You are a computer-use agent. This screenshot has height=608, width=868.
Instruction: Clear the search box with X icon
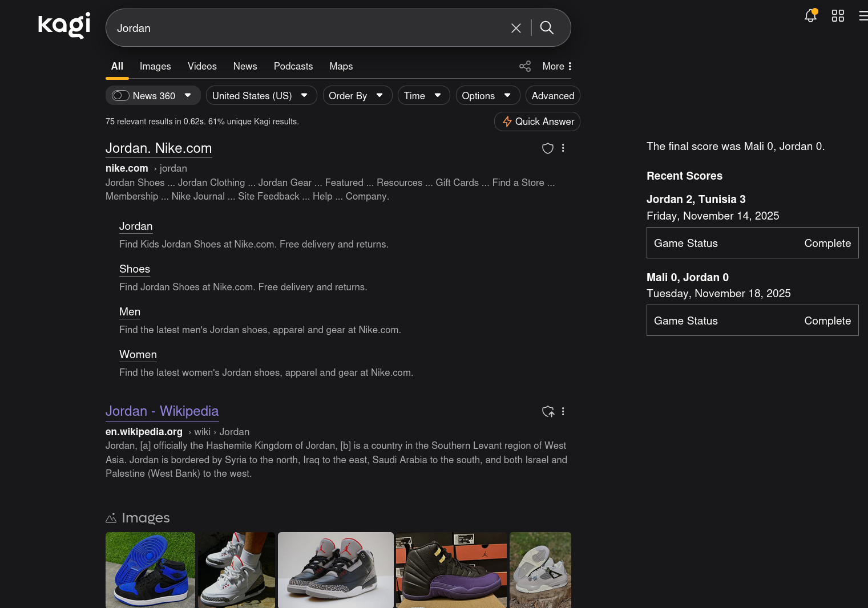point(516,28)
